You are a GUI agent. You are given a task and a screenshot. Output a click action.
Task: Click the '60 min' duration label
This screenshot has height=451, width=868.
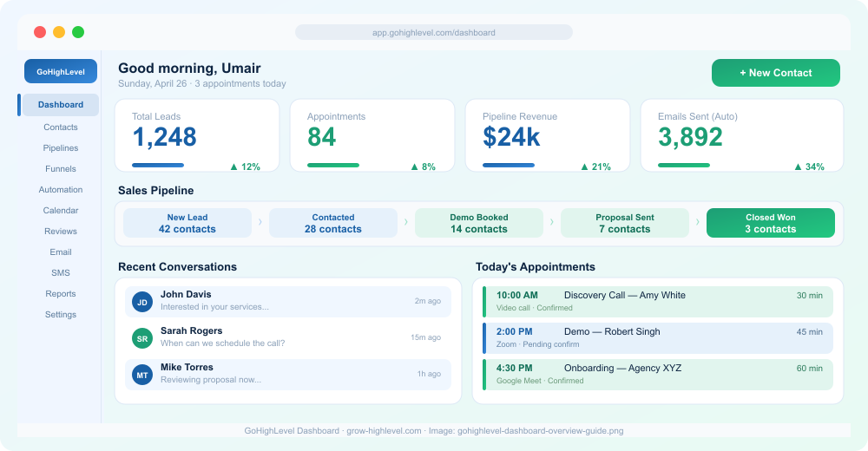point(809,369)
